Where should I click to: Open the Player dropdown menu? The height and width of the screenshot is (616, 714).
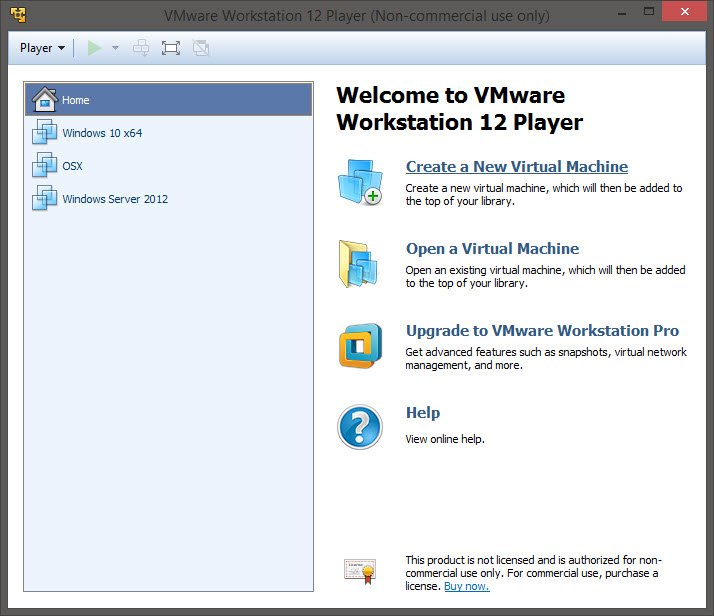click(x=42, y=48)
